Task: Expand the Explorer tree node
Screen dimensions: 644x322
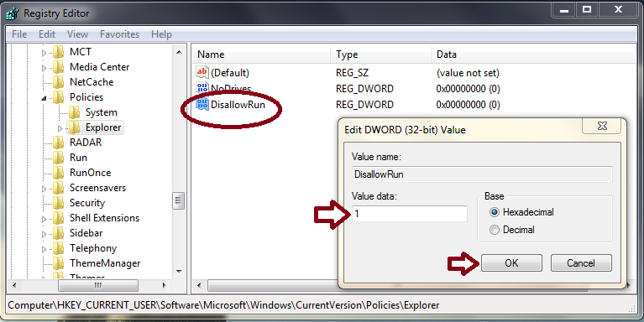Action: (x=60, y=128)
